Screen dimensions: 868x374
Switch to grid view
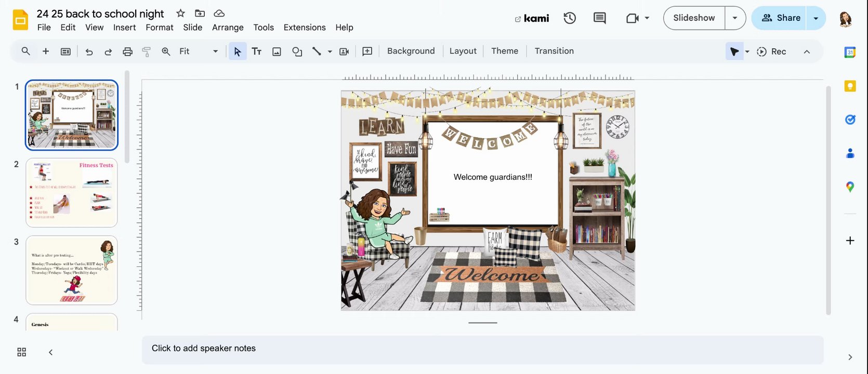click(x=21, y=352)
